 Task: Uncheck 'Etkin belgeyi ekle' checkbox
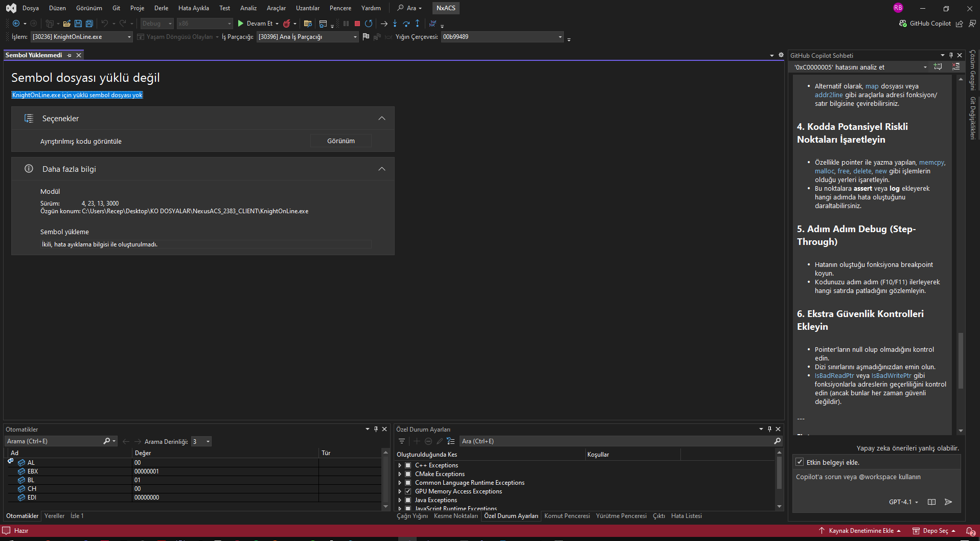pyautogui.click(x=800, y=462)
